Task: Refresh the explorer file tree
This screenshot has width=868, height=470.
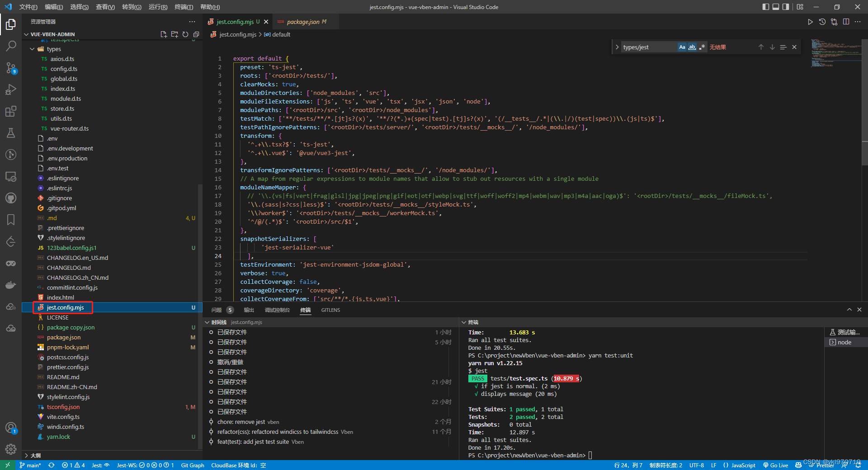Action: [x=185, y=34]
